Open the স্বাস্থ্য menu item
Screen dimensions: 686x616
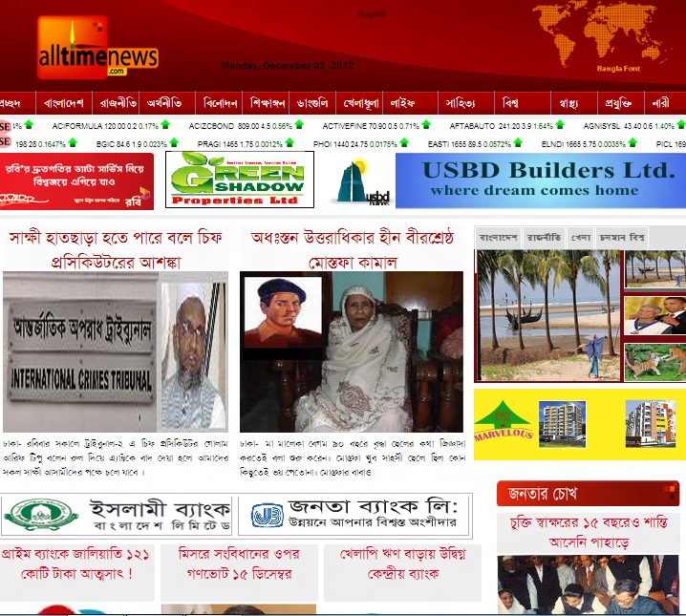[568, 103]
